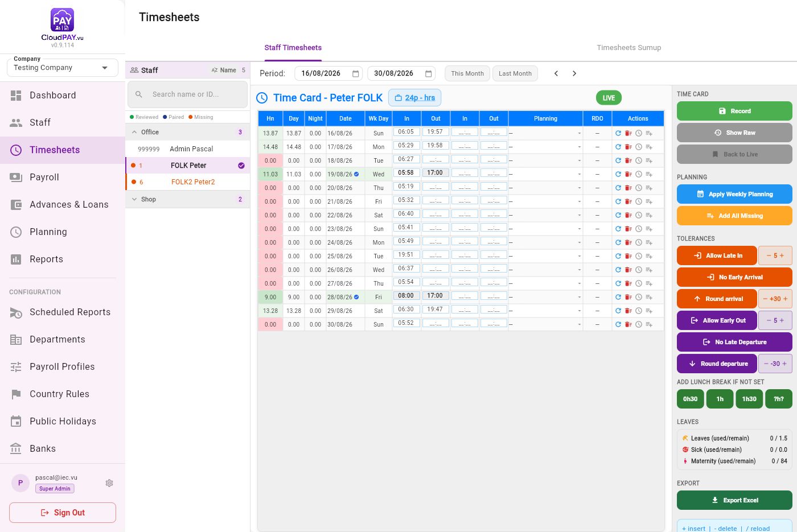Viewport: 797px width, 532px height.
Task: Open Planning dropdown for 16/08/26 row
Action: [x=545, y=133]
